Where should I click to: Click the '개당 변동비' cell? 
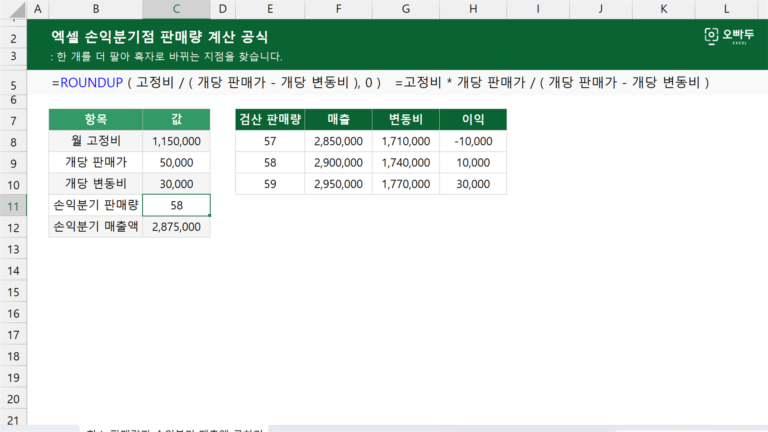[96, 184]
